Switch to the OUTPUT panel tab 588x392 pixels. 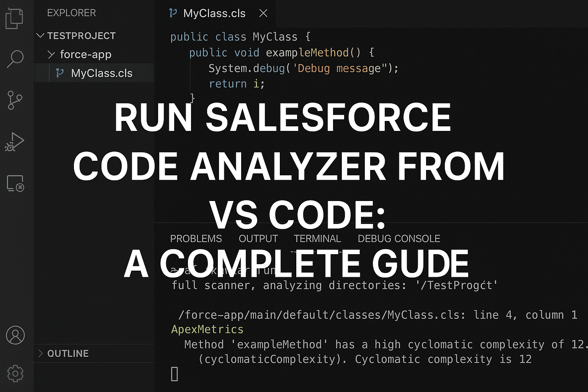(x=258, y=238)
